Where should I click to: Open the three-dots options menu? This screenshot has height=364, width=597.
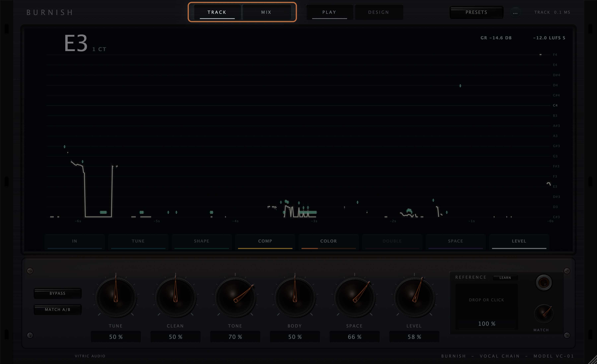(x=515, y=13)
